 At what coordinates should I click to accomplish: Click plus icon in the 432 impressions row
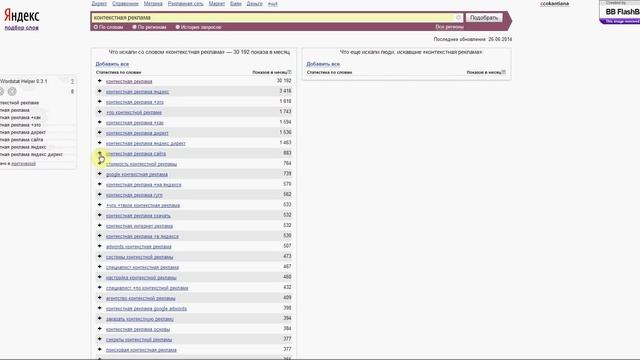[100, 288]
